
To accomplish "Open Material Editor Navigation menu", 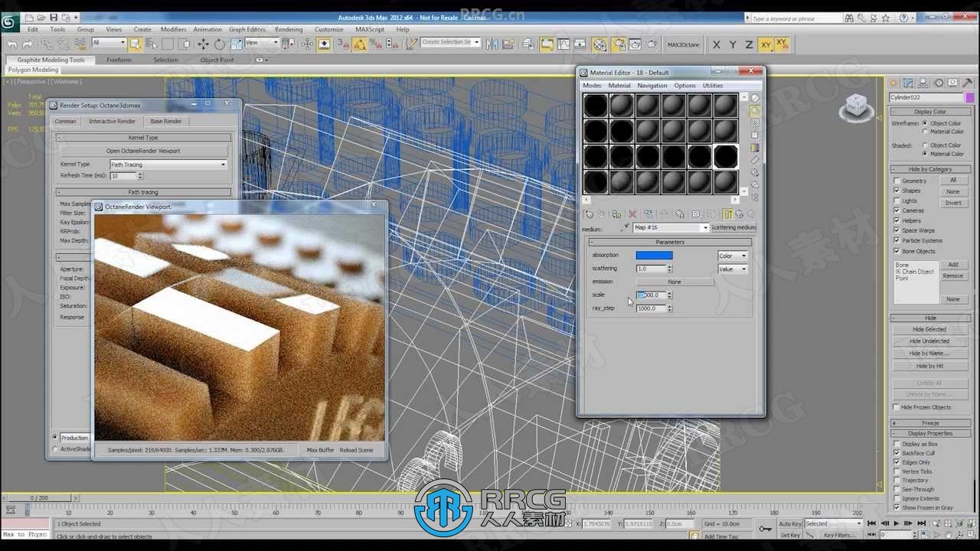I will click(652, 86).
